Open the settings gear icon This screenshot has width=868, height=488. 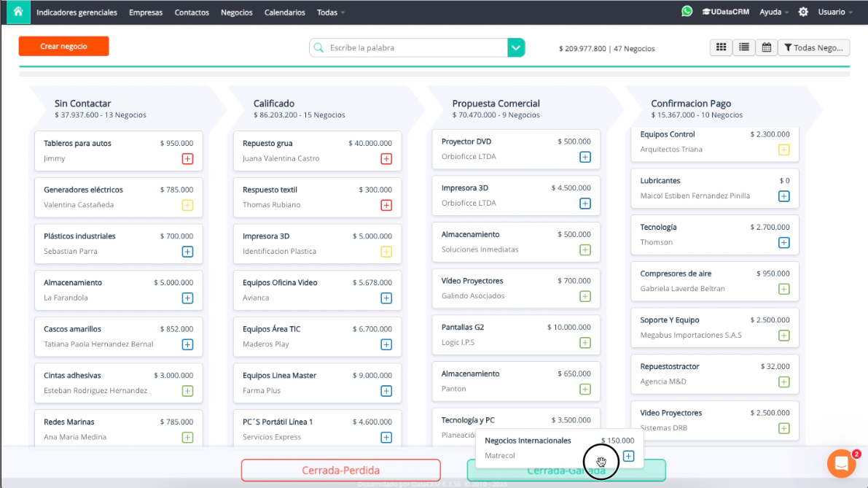click(803, 12)
